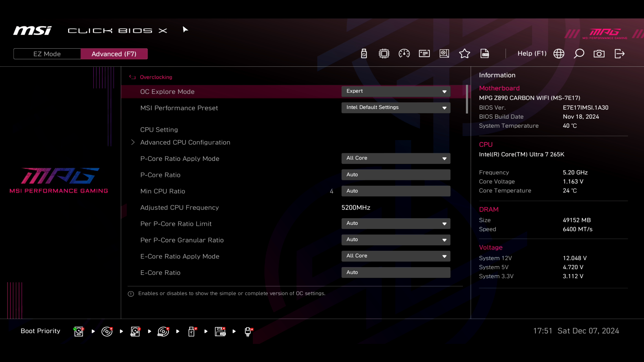The image size is (644, 362).
Task: Click the exit arrow icon
Action: tap(620, 54)
